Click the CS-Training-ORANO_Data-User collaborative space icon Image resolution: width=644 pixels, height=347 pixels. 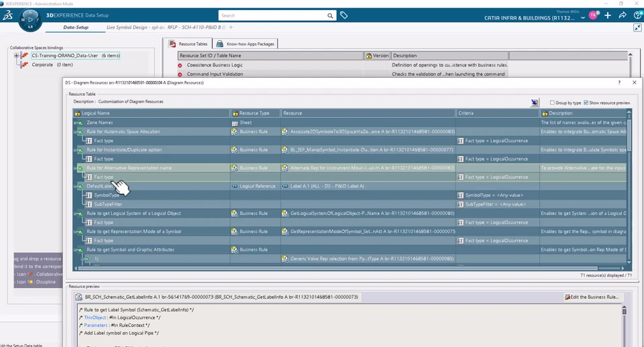pos(24,56)
